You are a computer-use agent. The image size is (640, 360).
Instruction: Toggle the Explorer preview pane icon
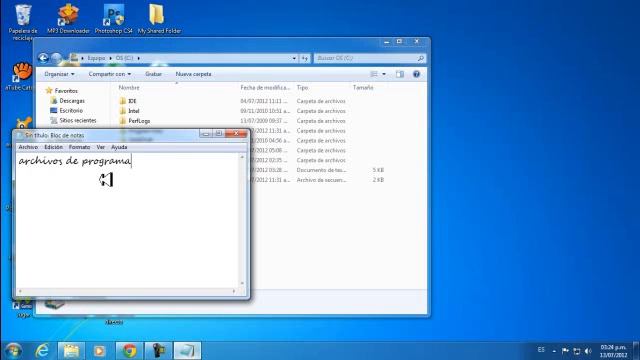400,74
